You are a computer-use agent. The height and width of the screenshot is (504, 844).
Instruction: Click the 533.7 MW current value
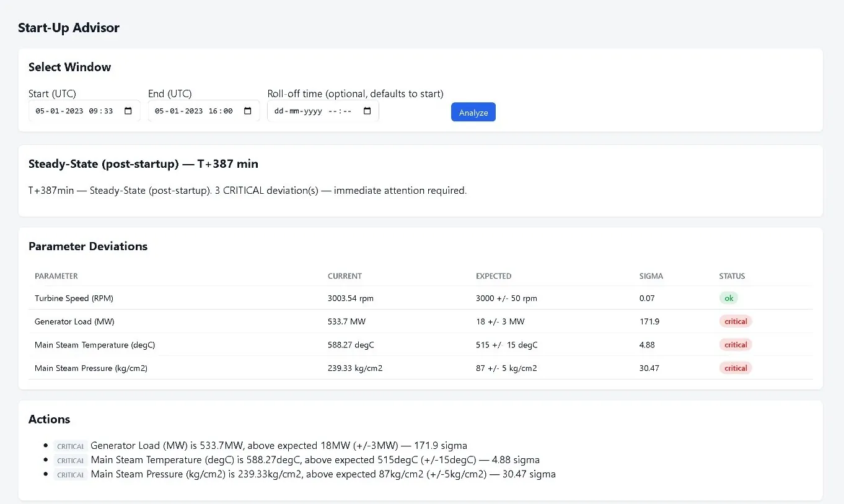pos(346,321)
